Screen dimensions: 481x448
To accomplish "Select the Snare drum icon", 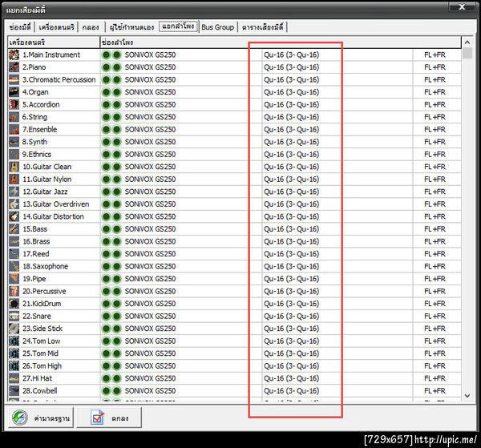I will (x=14, y=316).
